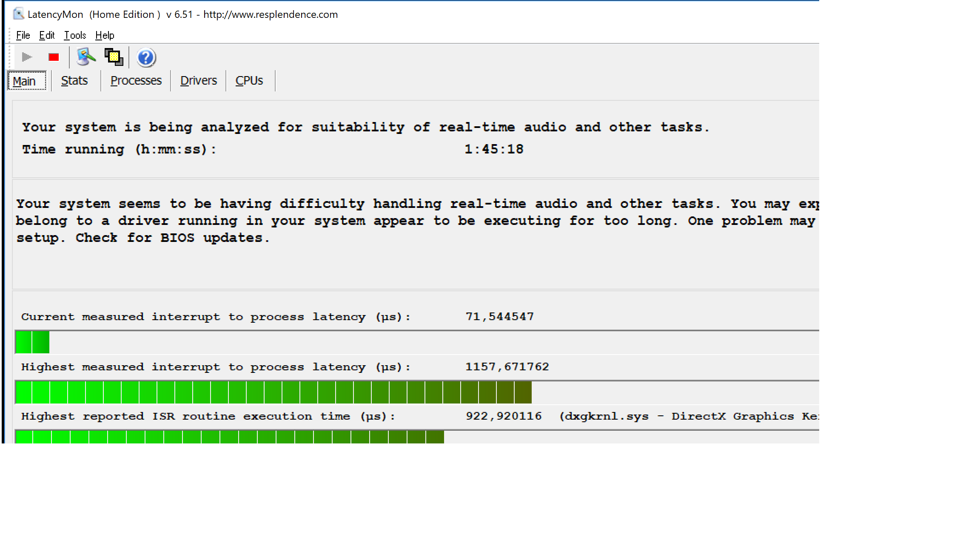The image size is (980, 551).
Task: Open the Tools menu
Action: (75, 35)
